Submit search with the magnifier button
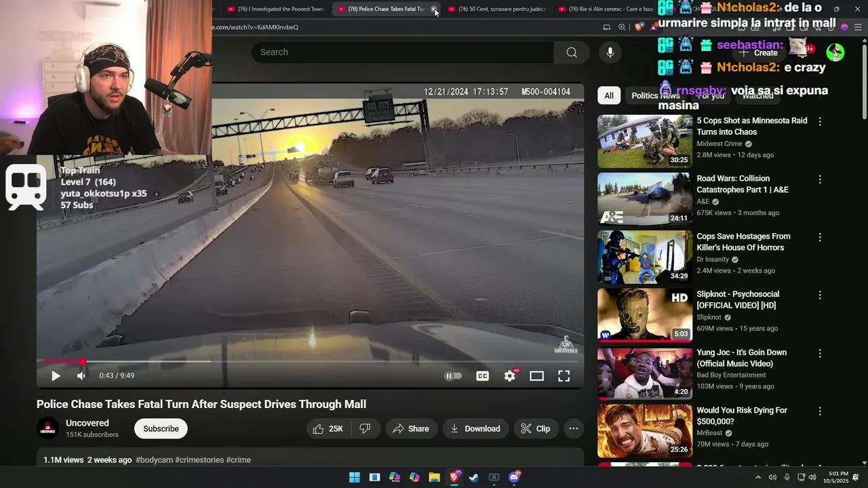The width and height of the screenshot is (868, 488). click(572, 52)
